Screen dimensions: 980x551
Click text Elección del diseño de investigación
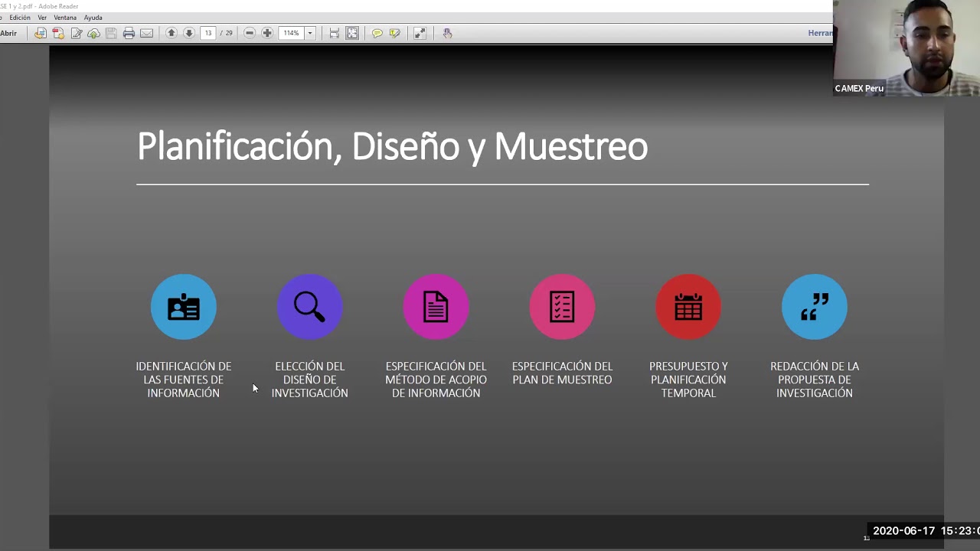(309, 380)
